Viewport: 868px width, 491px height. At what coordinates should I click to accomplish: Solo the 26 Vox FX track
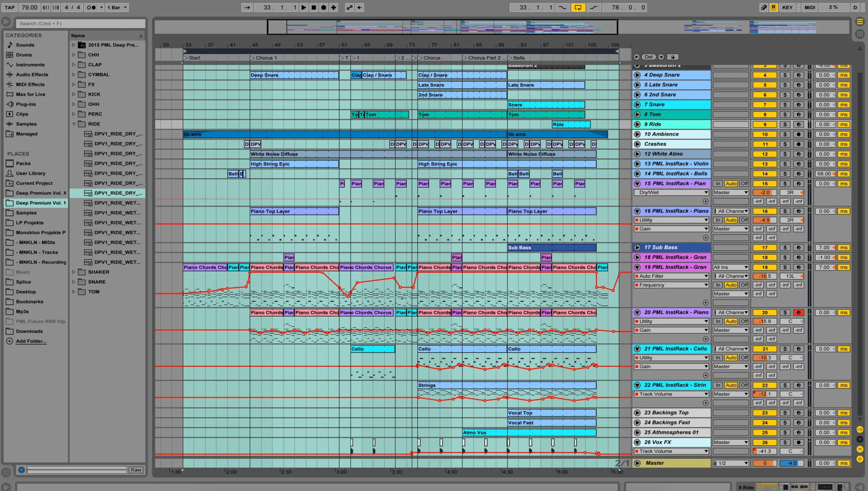(785, 442)
